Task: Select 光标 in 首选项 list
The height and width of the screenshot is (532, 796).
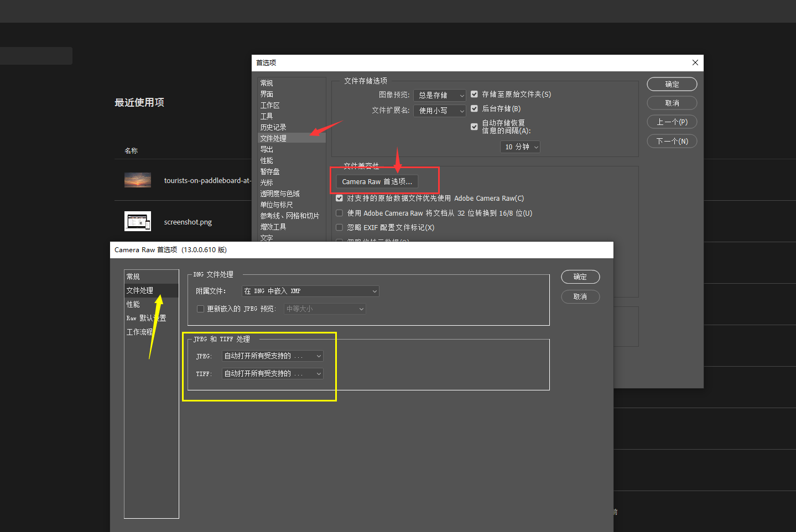Action: tap(267, 182)
